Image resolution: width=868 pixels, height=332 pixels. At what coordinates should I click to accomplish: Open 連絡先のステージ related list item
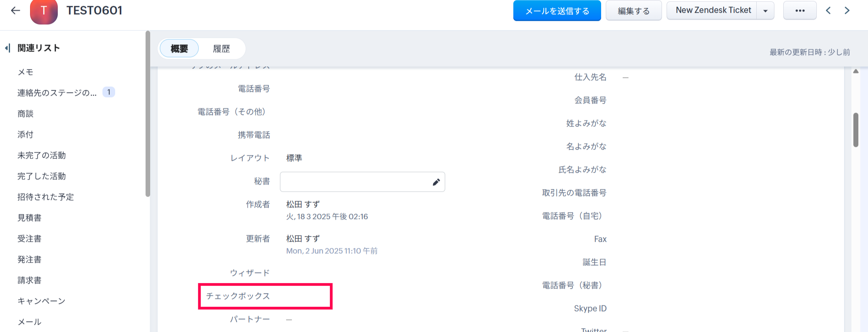tap(57, 93)
